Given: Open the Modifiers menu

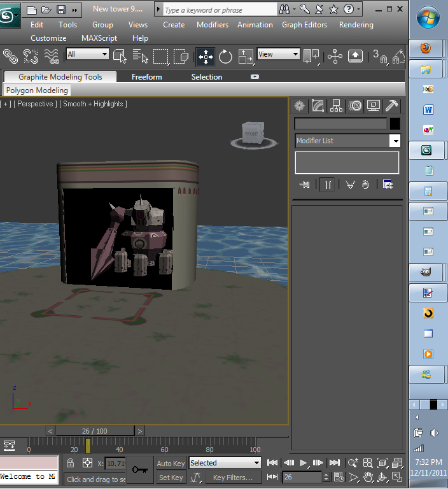Looking at the screenshot, I should click(x=213, y=25).
